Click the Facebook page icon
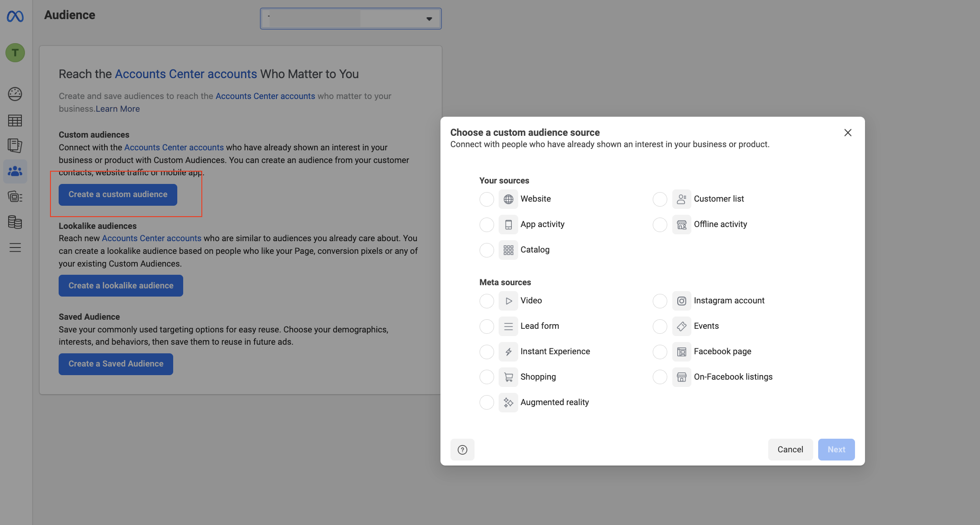The width and height of the screenshot is (980, 525). point(681,352)
